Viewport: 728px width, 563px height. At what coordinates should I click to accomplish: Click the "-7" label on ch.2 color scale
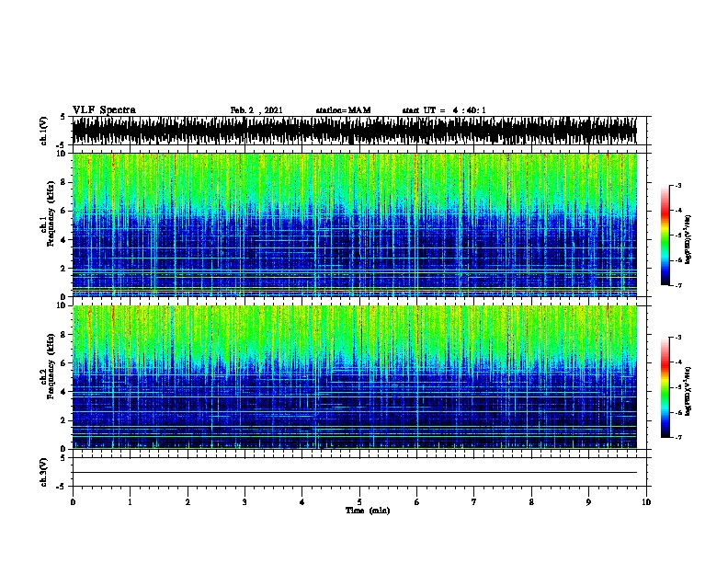(x=677, y=437)
